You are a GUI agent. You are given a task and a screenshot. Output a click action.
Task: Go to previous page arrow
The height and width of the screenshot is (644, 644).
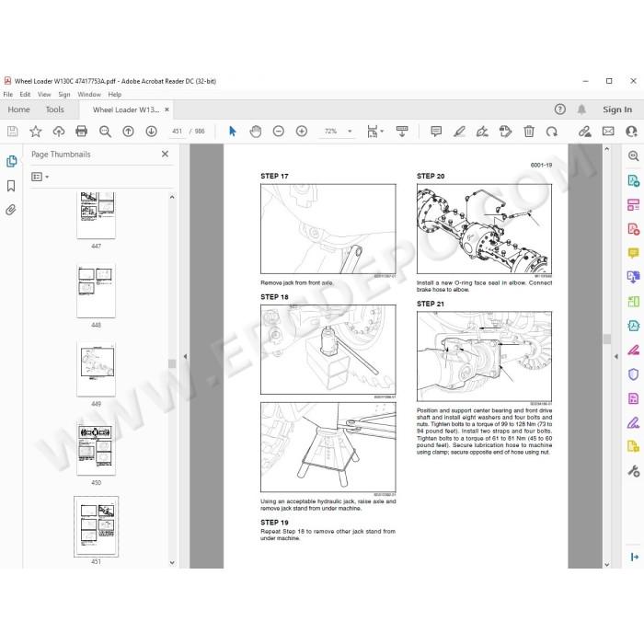point(128,131)
